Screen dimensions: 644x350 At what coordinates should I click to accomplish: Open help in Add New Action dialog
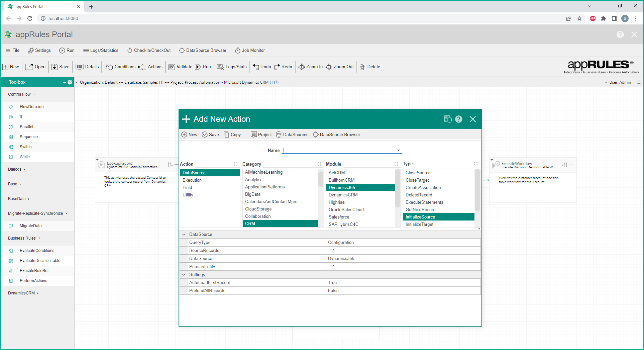[x=459, y=119]
